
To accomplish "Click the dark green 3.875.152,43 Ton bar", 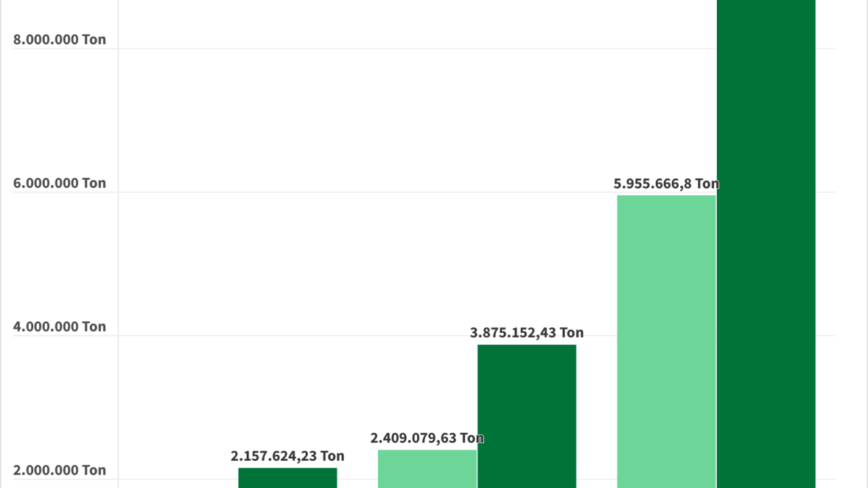I will (x=527, y=416).
